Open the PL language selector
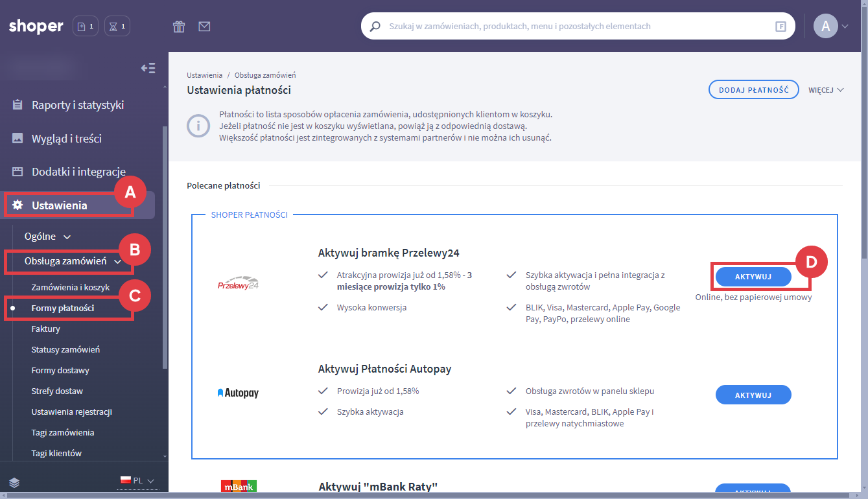This screenshot has width=868, height=499. point(137,481)
